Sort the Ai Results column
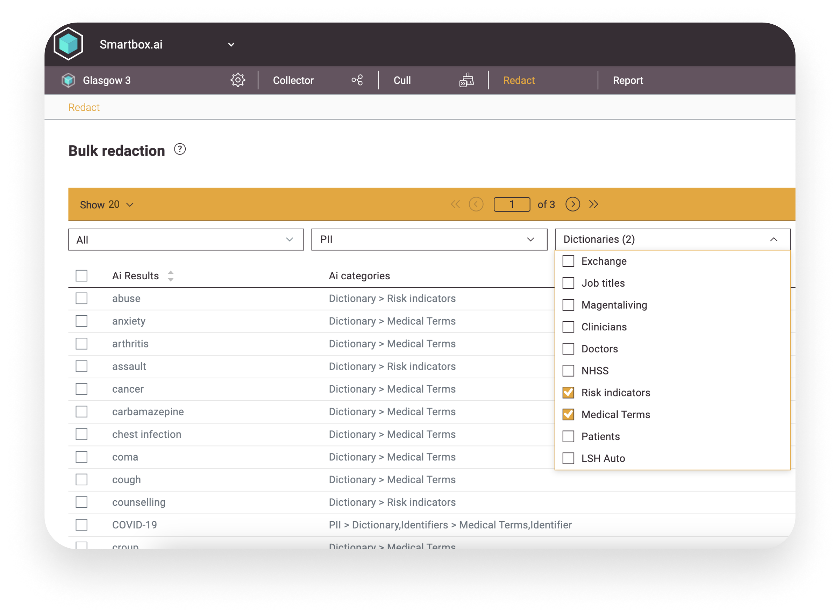840x616 pixels. click(170, 276)
